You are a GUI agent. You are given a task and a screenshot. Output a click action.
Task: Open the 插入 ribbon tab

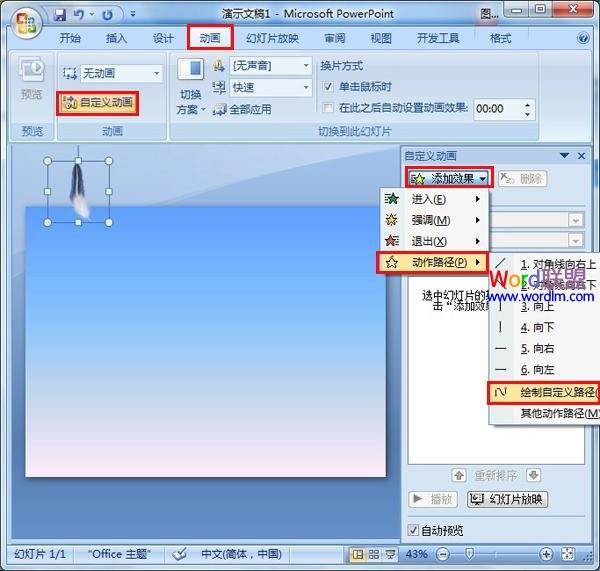[x=117, y=38]
